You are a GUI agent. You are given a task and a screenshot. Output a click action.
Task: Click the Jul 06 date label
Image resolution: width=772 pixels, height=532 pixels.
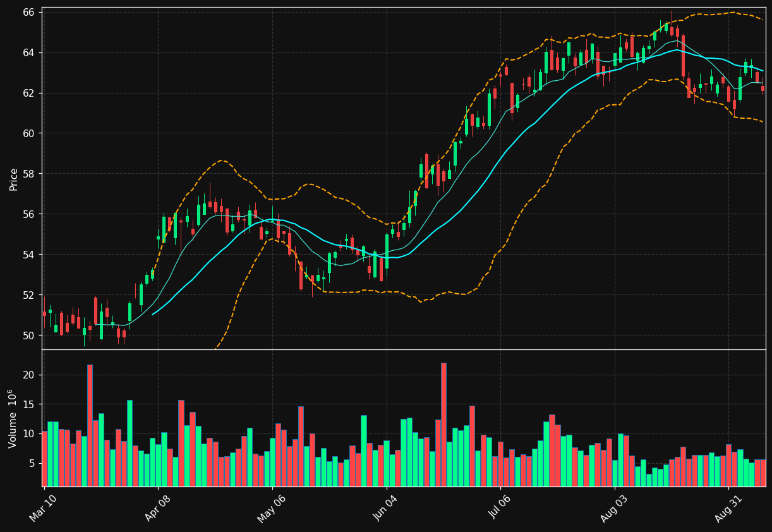pos(500,508)
